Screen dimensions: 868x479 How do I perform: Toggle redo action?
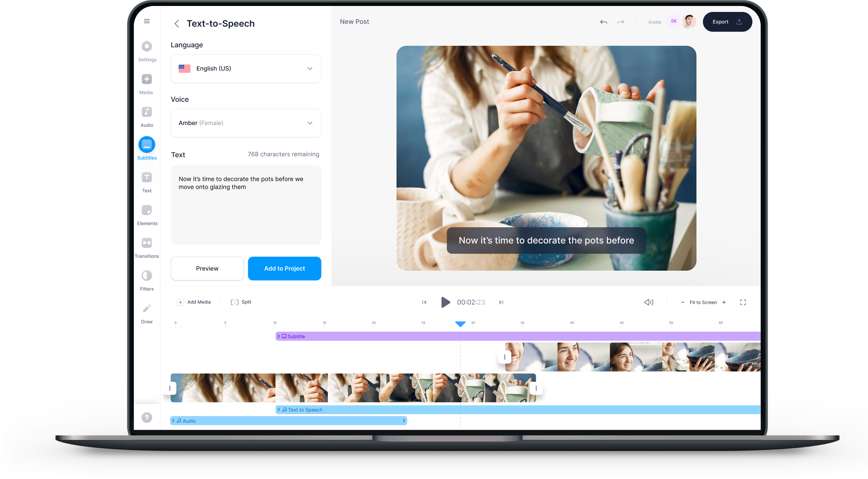tap(620, 23)
